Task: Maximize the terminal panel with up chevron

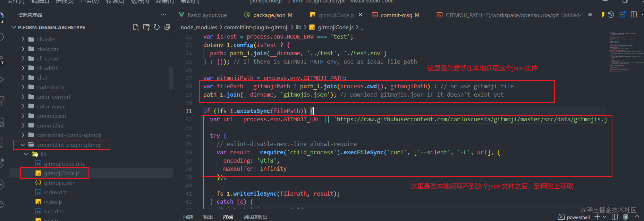Action: pyautogui.click(x=637, y=217)
